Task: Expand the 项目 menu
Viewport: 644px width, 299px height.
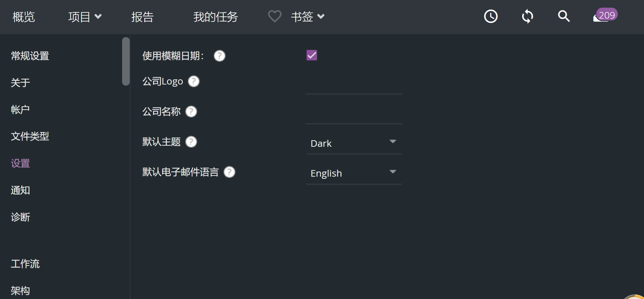Action: click(x=85, y=17)
